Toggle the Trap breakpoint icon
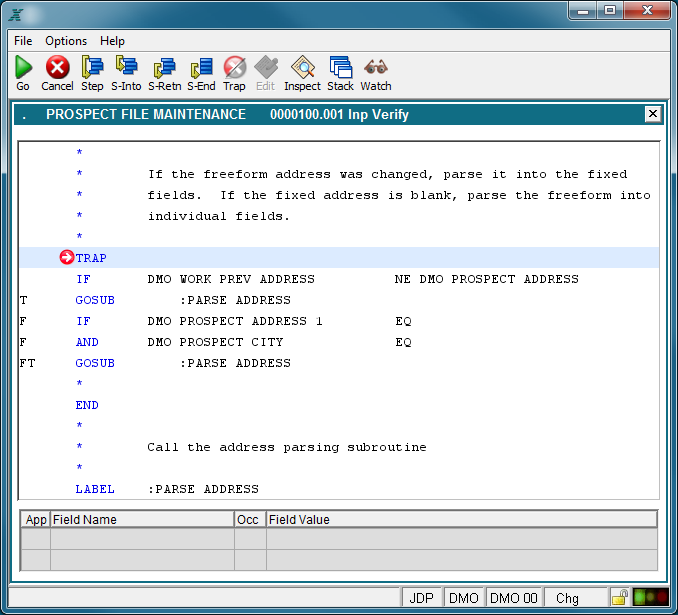This screenshot has width=678, height=615. (234, 68)
